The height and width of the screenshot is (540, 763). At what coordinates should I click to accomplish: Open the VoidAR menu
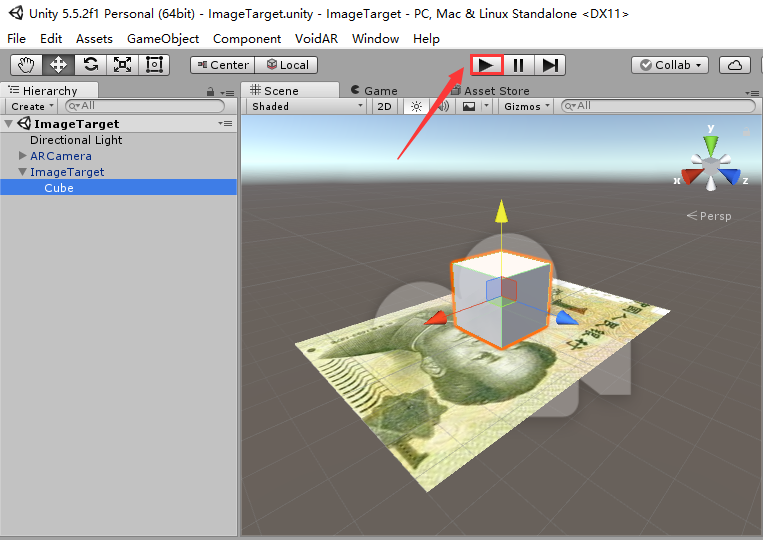316,38
